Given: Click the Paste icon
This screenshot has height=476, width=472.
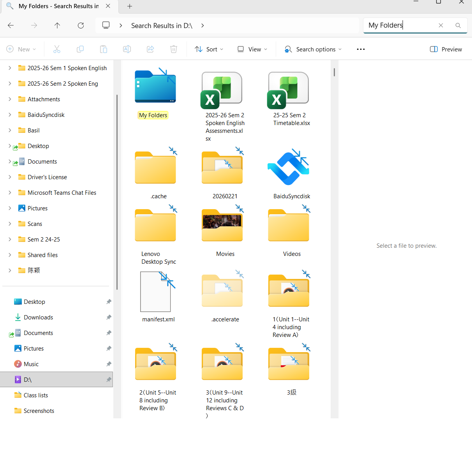Looking at the screenshot, I should click(x=103, y=49).
